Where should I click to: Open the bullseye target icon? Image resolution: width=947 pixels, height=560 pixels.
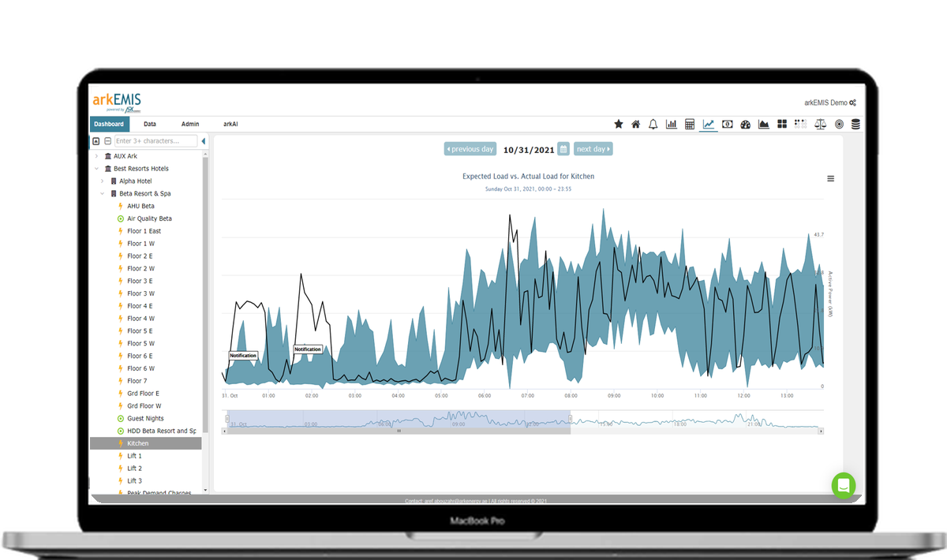[839, 124]
